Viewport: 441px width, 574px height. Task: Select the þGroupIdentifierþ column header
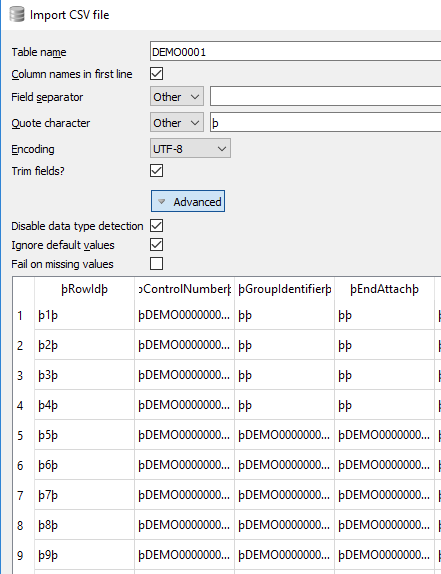[284, 289]
